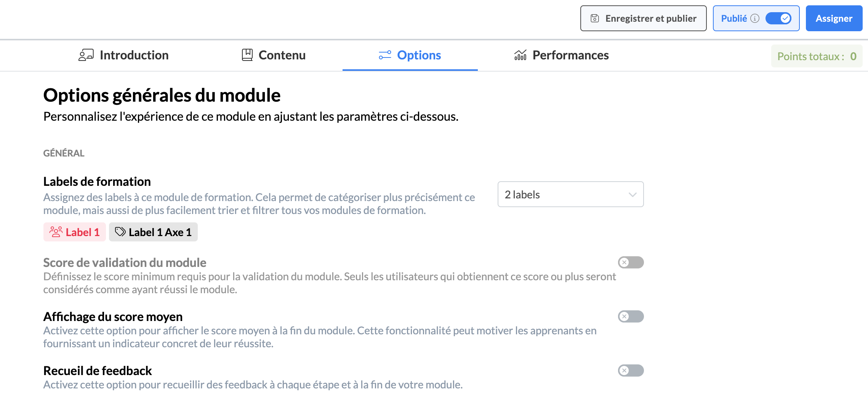Open the 2 labels dropdown
Image resolution: width=868 pixels, height=412 pixels.
570,195
